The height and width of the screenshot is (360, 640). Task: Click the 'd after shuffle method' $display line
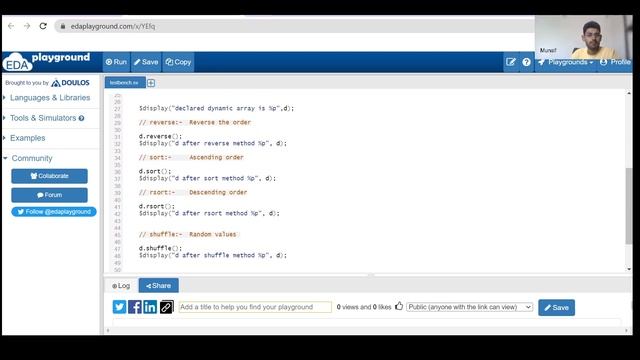point(213,256)
